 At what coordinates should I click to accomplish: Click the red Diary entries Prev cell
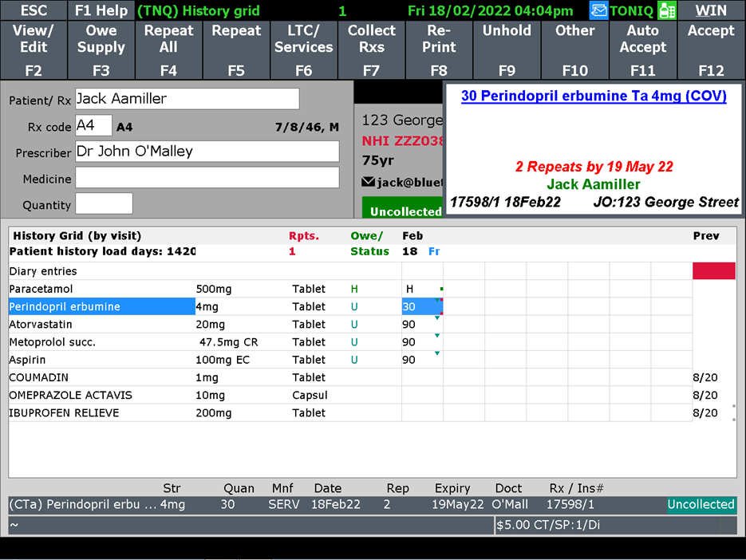[x=713, y=271]
